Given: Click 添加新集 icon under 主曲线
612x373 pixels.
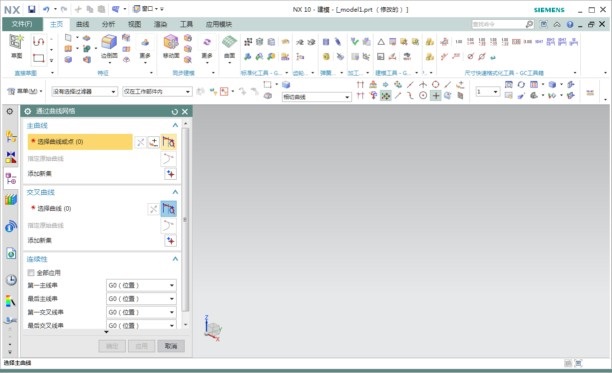Looking at the screenshot, I should [170, 174].
